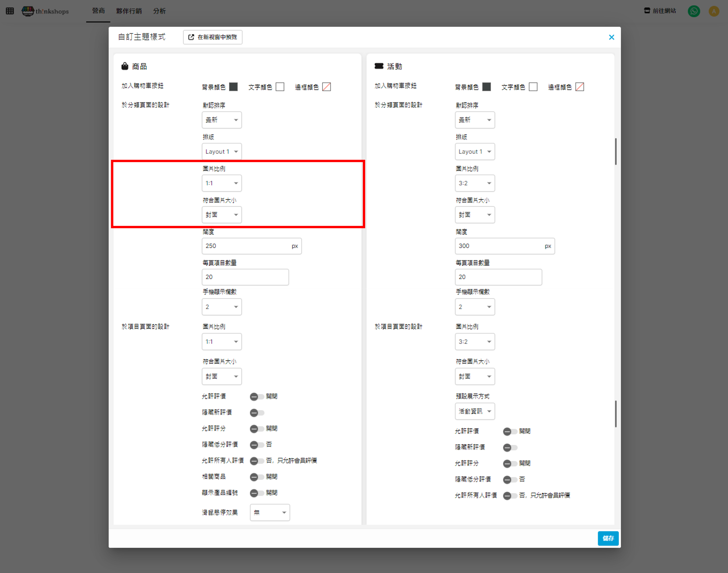Click the 儲存 save button
The width and height of the screenshot is (728, 573).
(608, 538)
